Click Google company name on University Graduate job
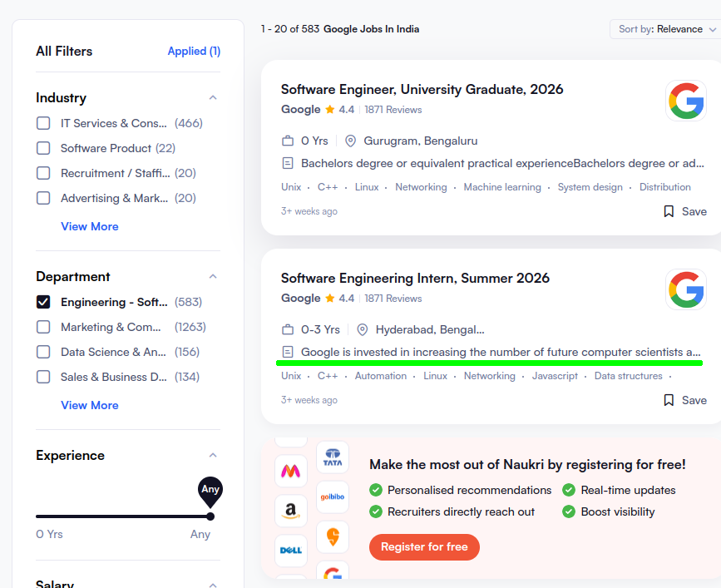The height and width of the screenshot is (588, 721). click(301, 110)
